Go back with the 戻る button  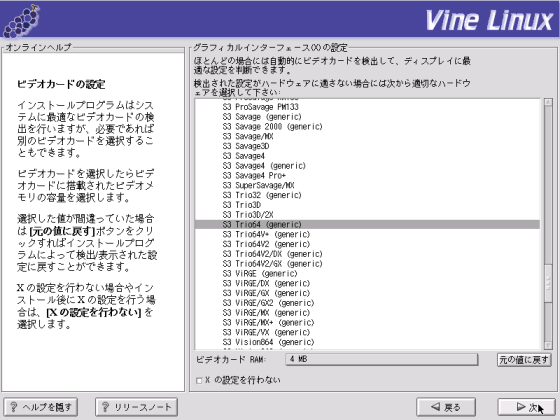pyautogui.click(x=446, y=407)
